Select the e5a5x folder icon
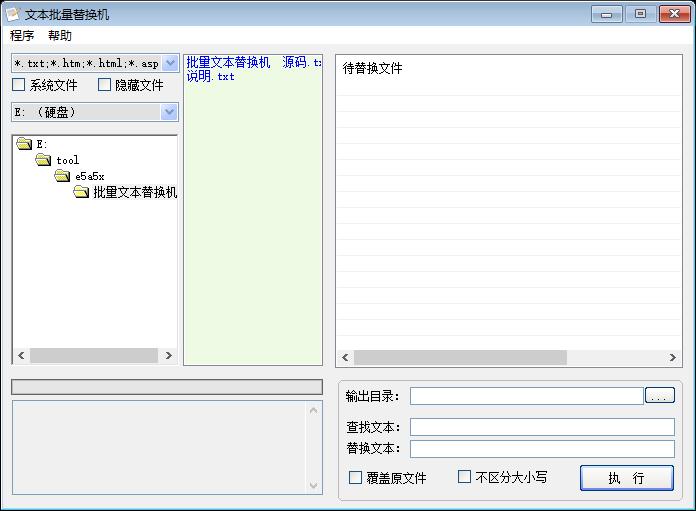 pyautogui.click(x=62, y=176)
